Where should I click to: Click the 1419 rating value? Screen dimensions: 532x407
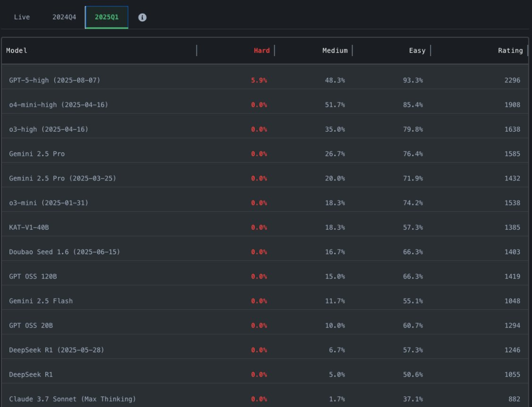512,276
